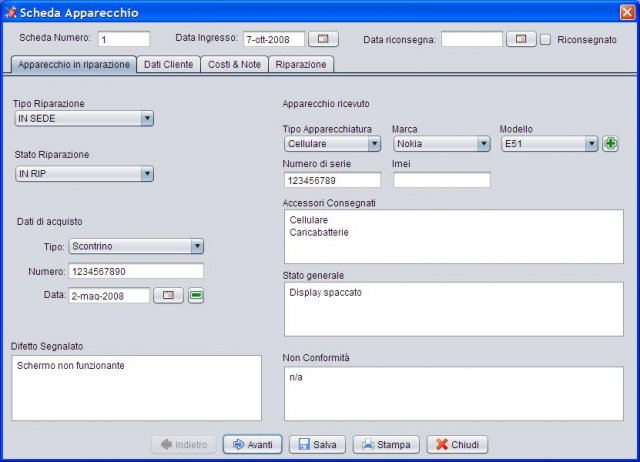The image size is (640, 462).
Task: Expand the Scontrino purchase type dropdown
Action: [136, 246]
